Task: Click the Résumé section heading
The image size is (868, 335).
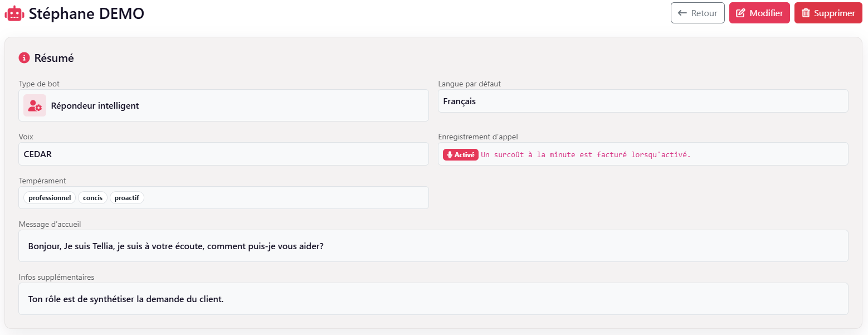Action: click(x=54, y=58)
